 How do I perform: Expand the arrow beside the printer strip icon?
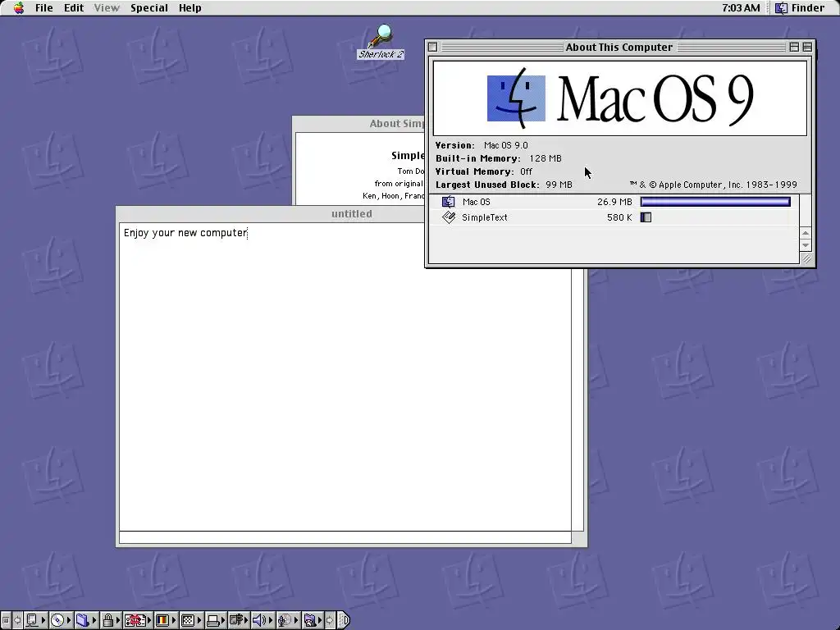point(223,620)
